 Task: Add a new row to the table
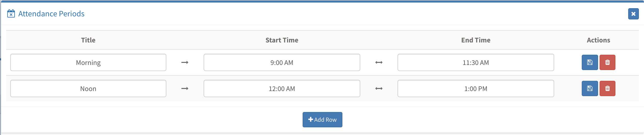tap(322, 120)
